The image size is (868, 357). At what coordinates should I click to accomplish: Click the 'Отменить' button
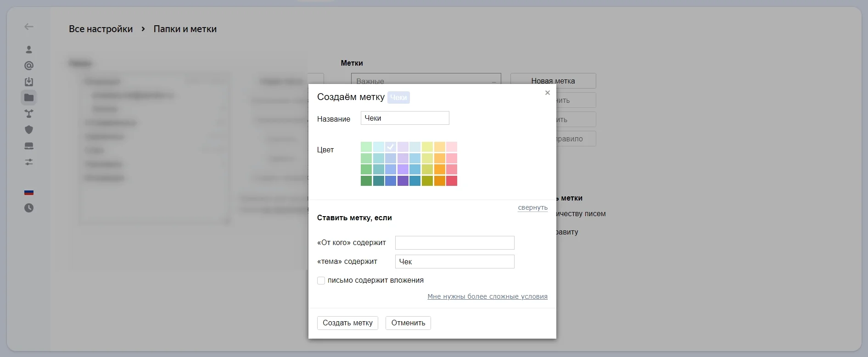coord(408,323)
